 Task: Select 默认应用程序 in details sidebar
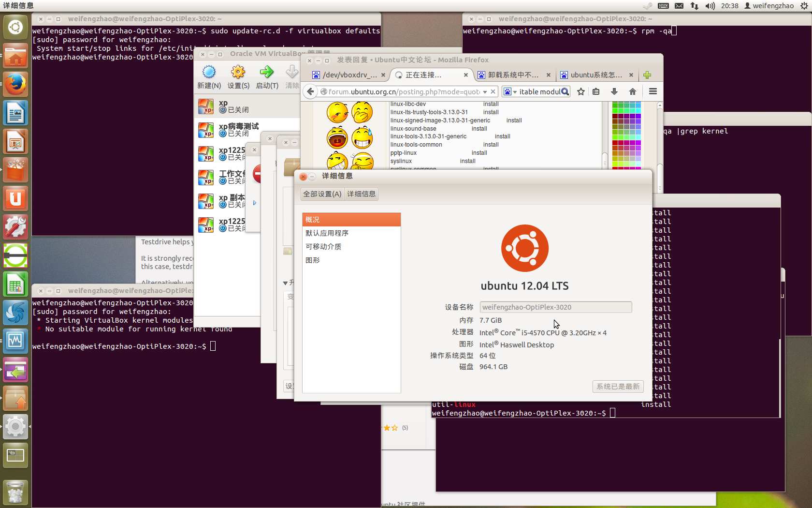pos(351,233)
